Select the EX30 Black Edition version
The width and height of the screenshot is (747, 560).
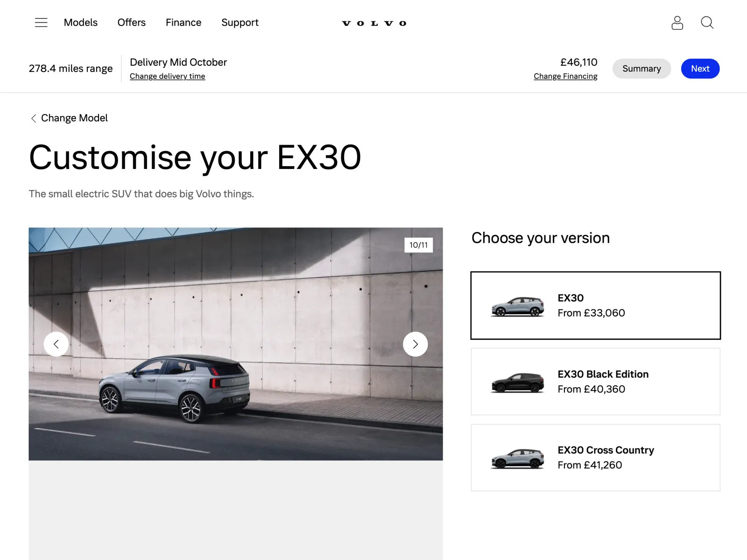[595, 381]
